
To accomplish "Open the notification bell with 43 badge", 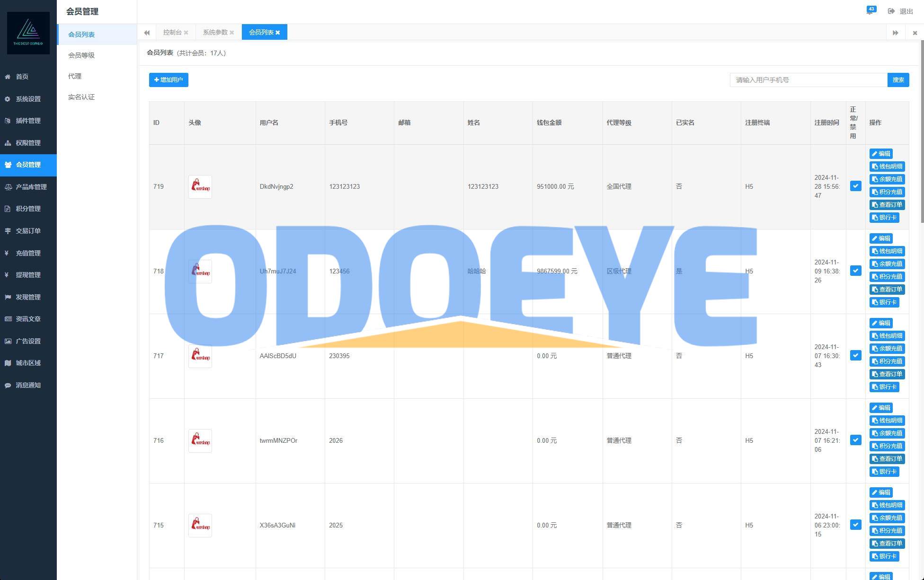I will point(870,11).
